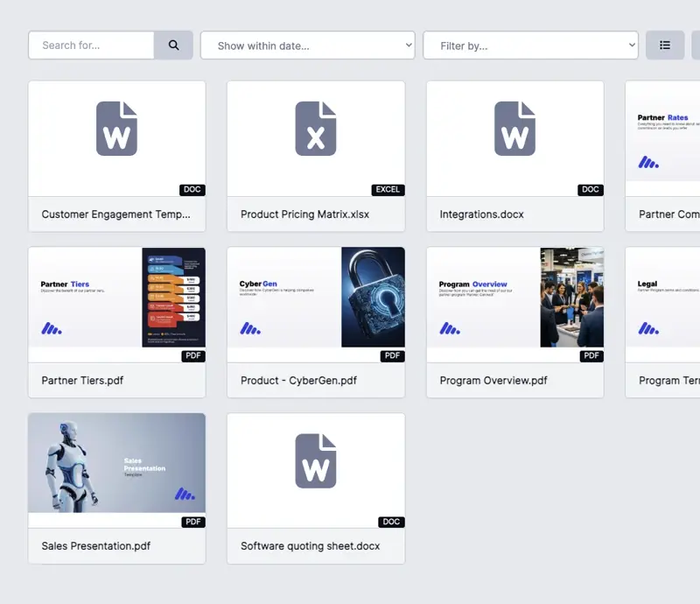Image resolution: width=700 pixels, height=604 pixels.
Task: Expand the 'Filter by...' dropdown
Action: (530, 46)
